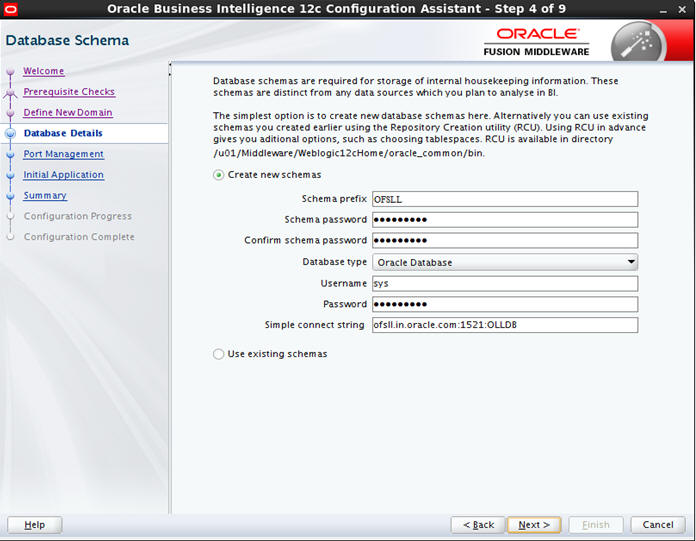Image resolution: width=696 pixels, height=541 pixels.
Task: Click the Configuration Progress step label
Action: [x=78, y=216]
